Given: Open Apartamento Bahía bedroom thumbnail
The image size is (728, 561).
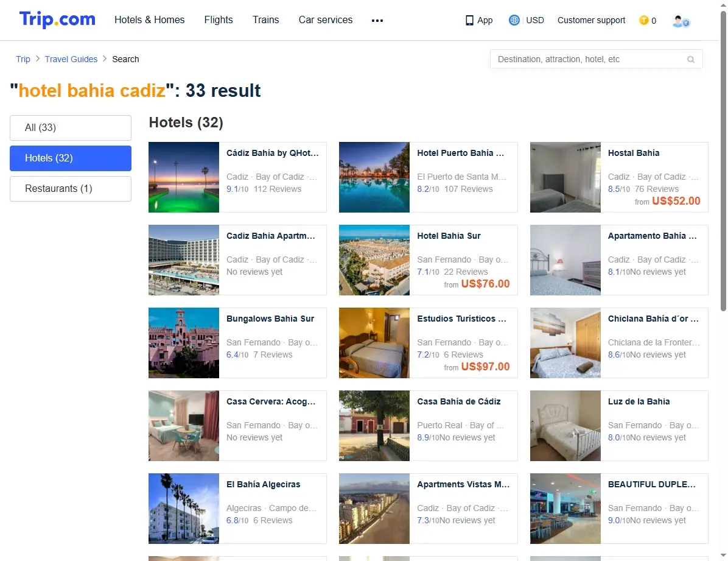Looking at the screenshot, I should (x=565, y=260).
